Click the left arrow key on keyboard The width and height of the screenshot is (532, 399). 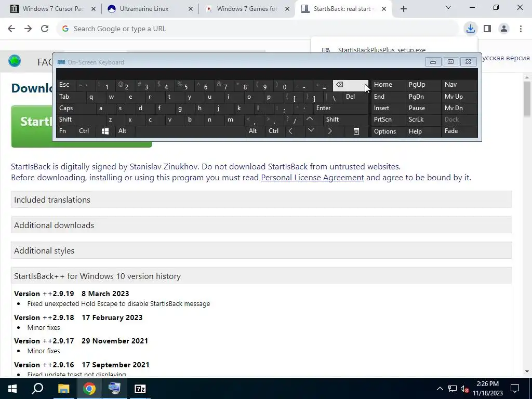(291, 131)
